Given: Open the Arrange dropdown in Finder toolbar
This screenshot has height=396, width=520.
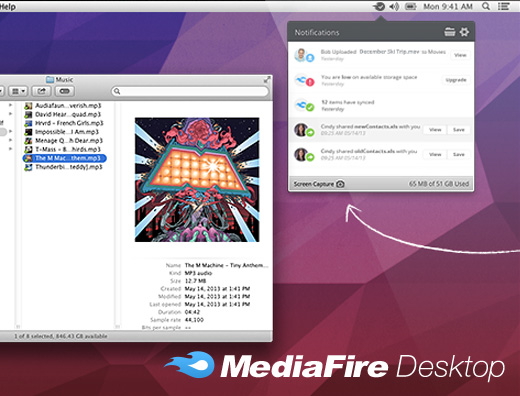Looking at the screenshot, I should (18, 91).
